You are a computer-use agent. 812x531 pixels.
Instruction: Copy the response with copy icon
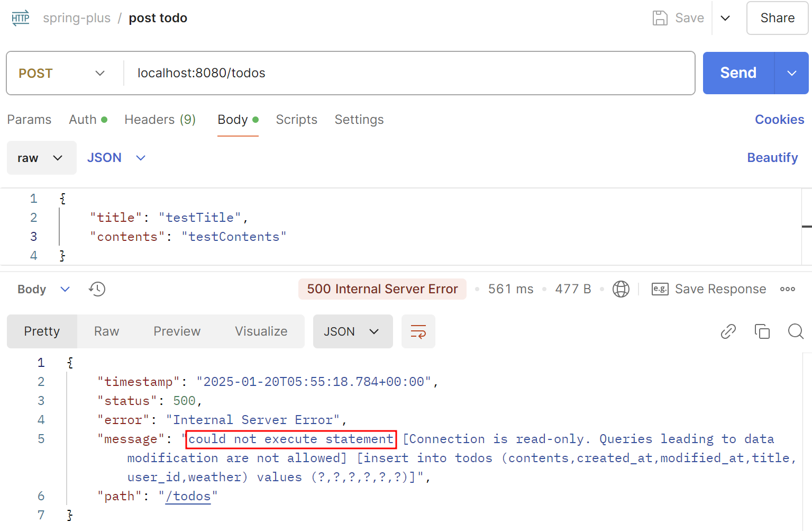[762, 331]
